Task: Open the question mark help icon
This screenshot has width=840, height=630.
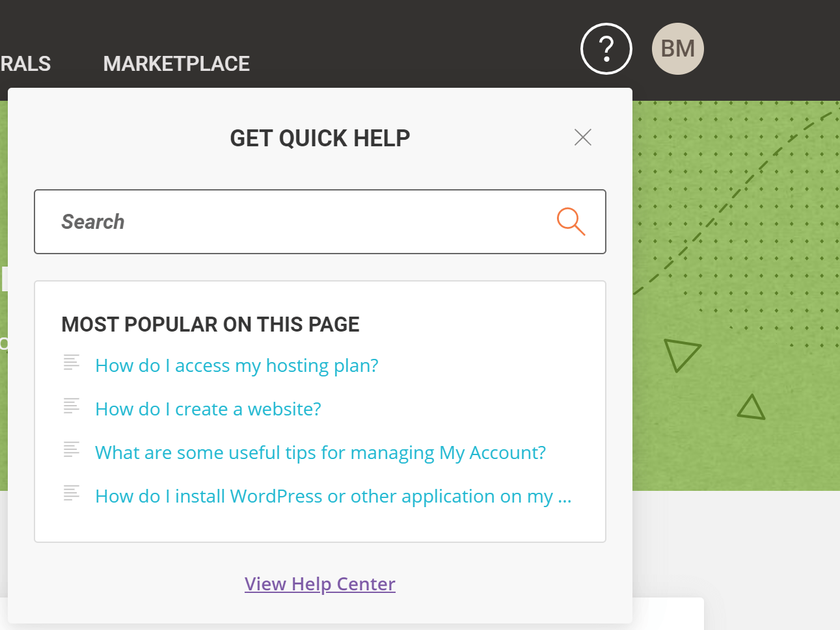Action: click(x=606, y=49)
